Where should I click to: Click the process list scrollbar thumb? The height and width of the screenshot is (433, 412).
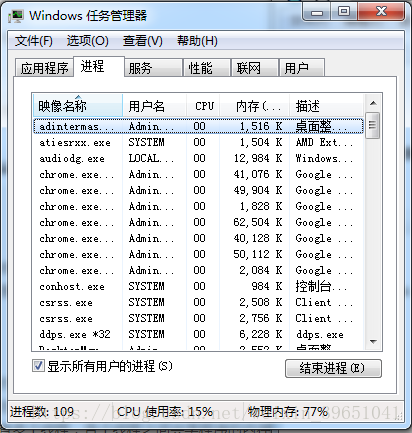372,125
